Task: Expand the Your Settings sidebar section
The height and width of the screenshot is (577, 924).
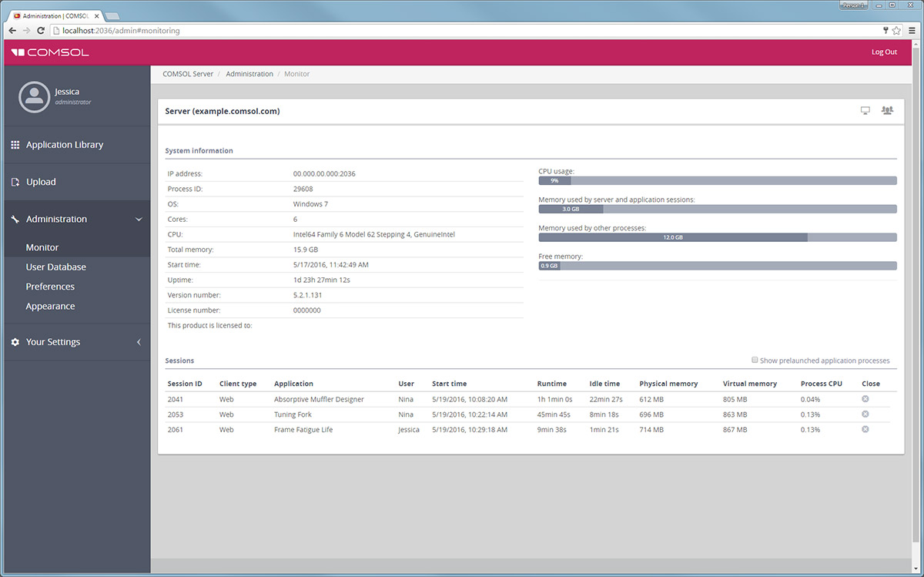Action: pyautogui.click(x=139, y=342)
